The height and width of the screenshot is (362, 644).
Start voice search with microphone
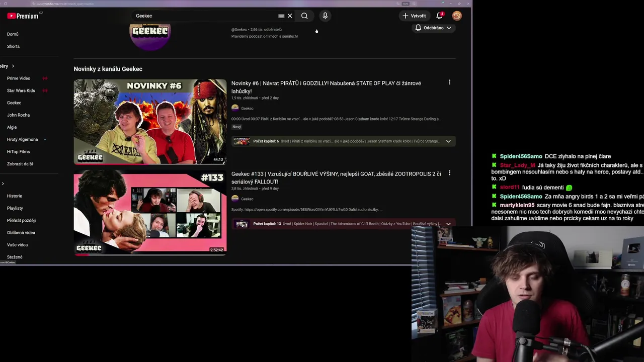[325, 16]
